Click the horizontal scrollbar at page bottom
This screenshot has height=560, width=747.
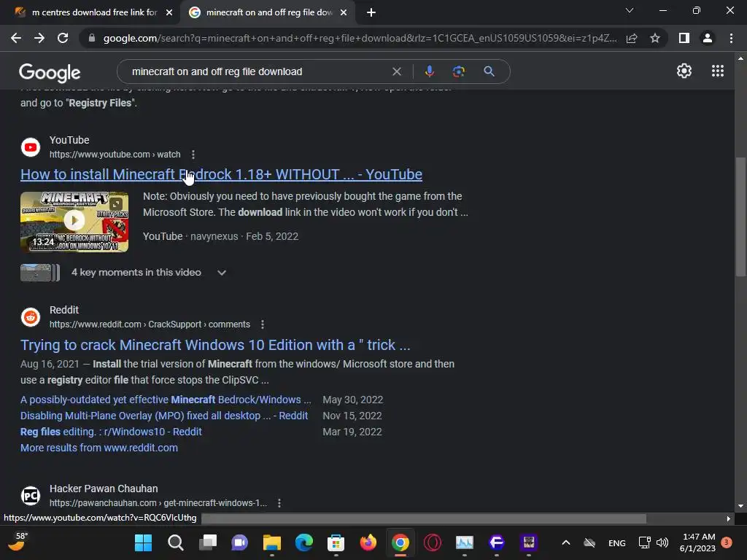424,518
